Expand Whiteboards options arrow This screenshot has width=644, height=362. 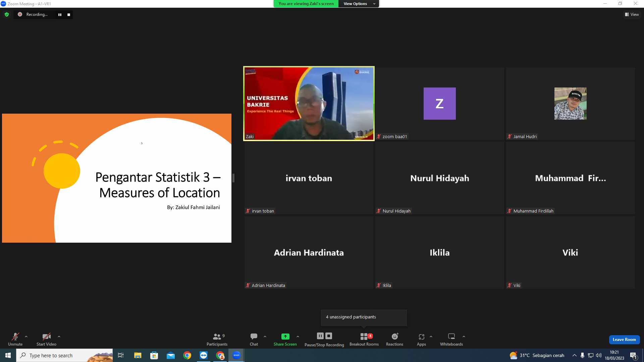click(464, 337)
